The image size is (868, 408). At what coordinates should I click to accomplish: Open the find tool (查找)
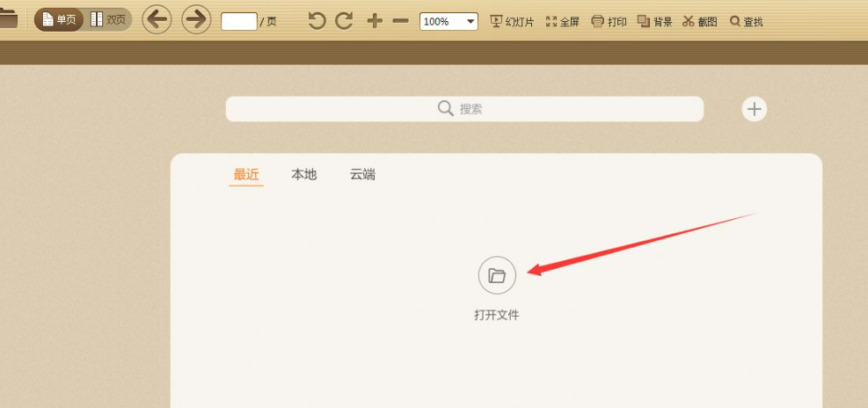746,21
